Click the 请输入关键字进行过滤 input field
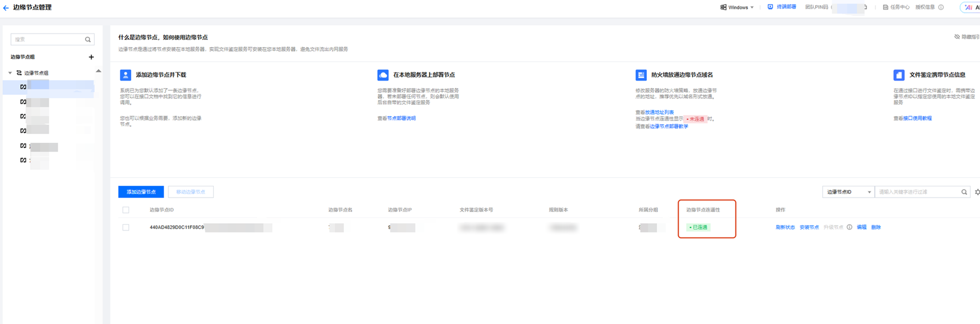Viewport: 980px width, 324px height. coord(917,192)
